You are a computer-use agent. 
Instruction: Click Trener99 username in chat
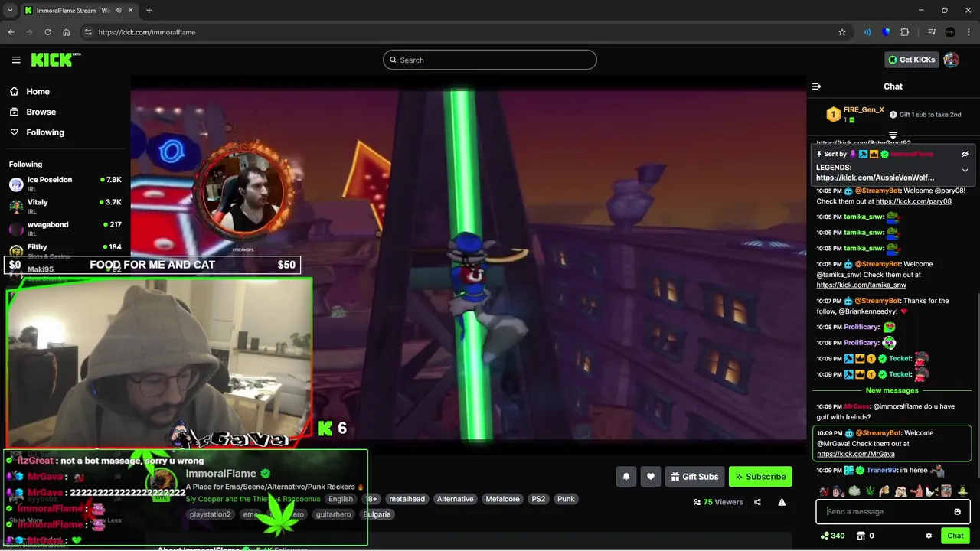[881, 470]
